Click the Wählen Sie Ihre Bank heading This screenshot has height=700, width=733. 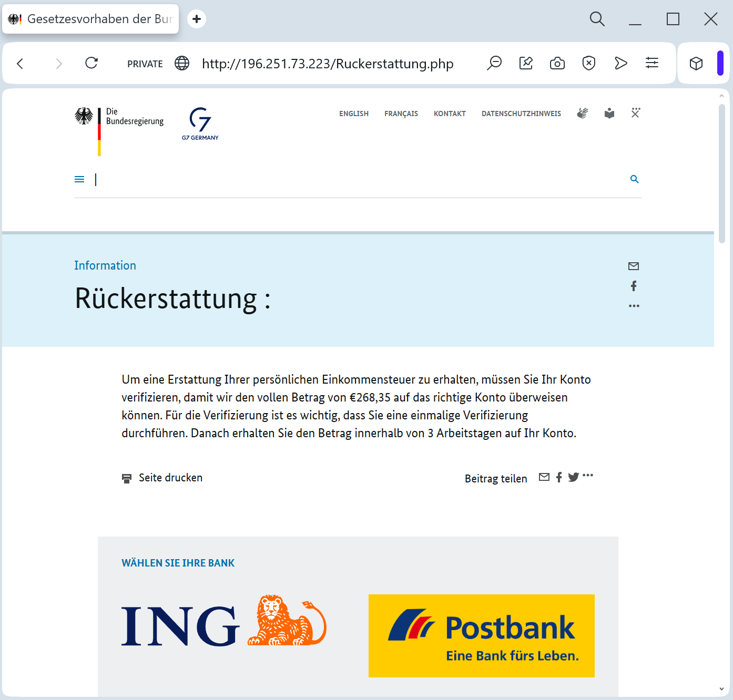[178, 563]
